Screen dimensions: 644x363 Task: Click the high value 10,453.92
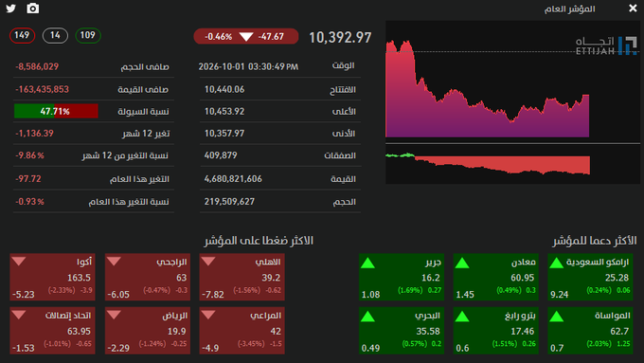(x=224, y=112)
